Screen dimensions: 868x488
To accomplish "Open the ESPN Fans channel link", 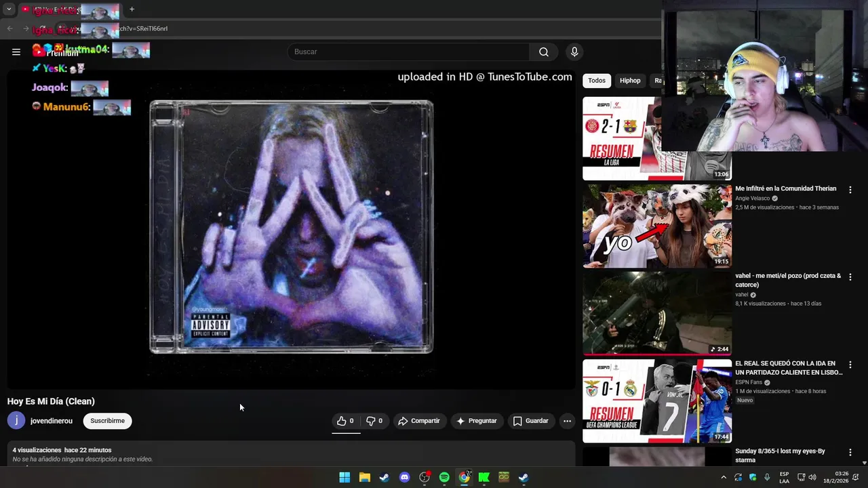I will click(x=749, y=382).
